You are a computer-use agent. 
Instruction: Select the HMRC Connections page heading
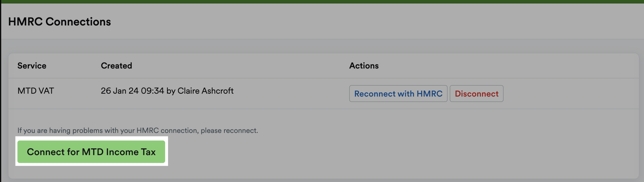(60, 22)
